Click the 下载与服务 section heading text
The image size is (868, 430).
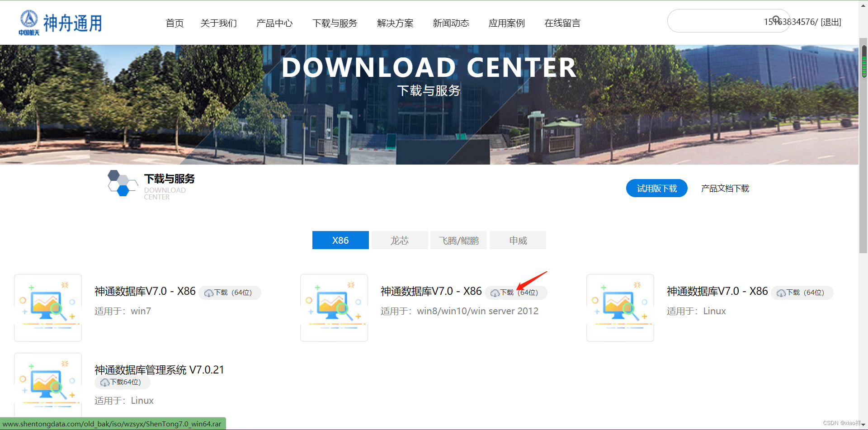click(x=169, y=179)
